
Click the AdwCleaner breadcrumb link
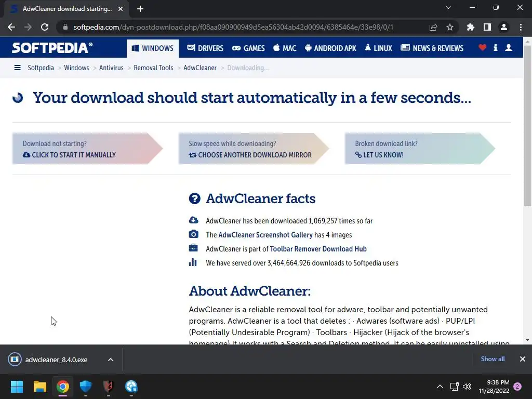pyautogui.click(x=200, y=68)
